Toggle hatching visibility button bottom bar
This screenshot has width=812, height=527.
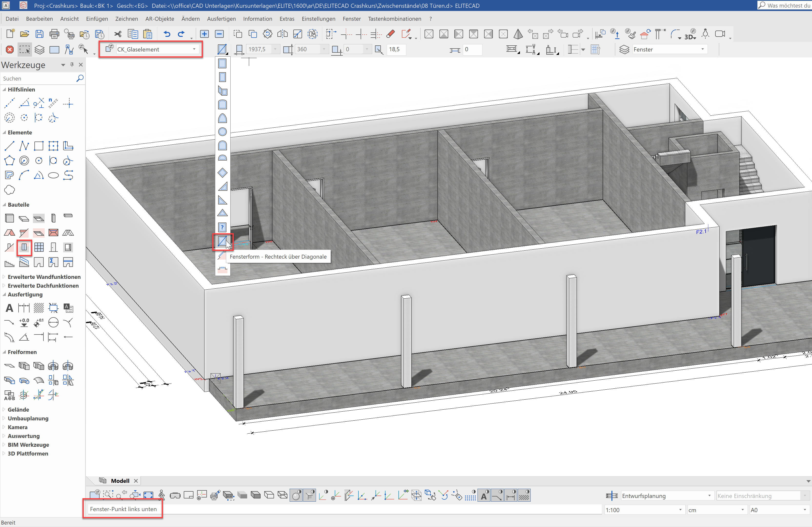(524, 495)
